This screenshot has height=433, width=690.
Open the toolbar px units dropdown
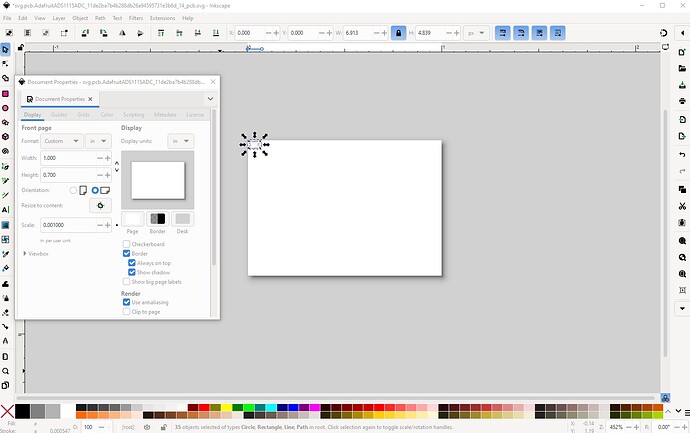[x=476, y=33]
